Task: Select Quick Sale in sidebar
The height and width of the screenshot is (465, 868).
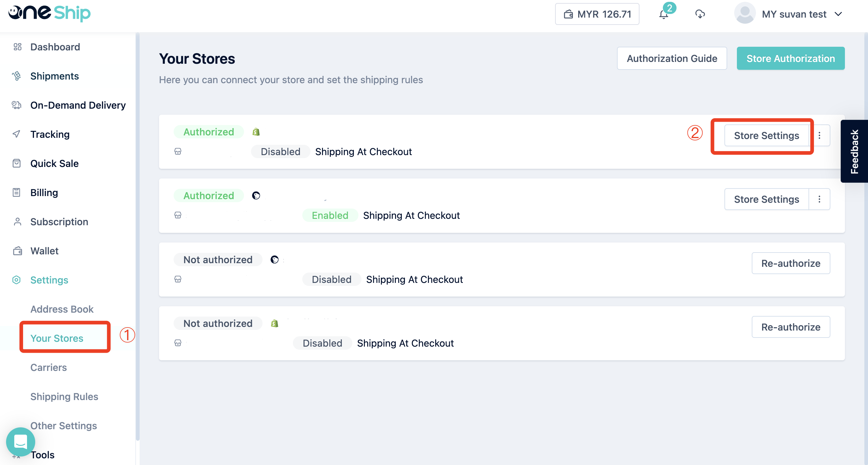Action: click(54, 163)
